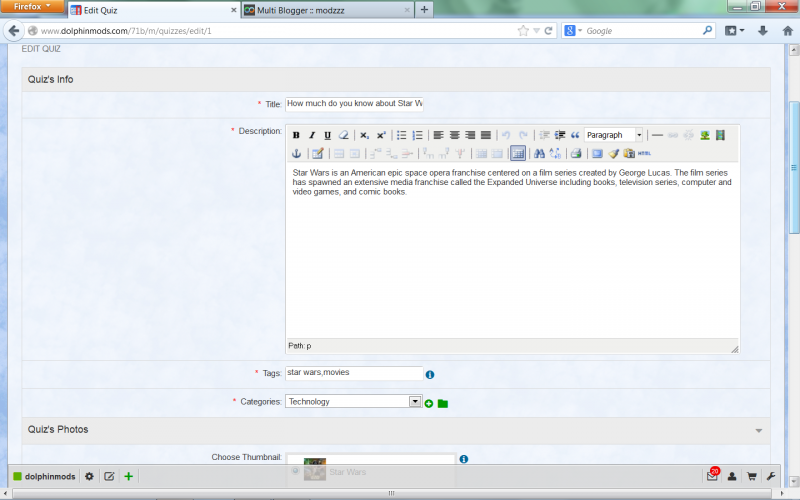Go back to the previous page

tap(14, 31)
